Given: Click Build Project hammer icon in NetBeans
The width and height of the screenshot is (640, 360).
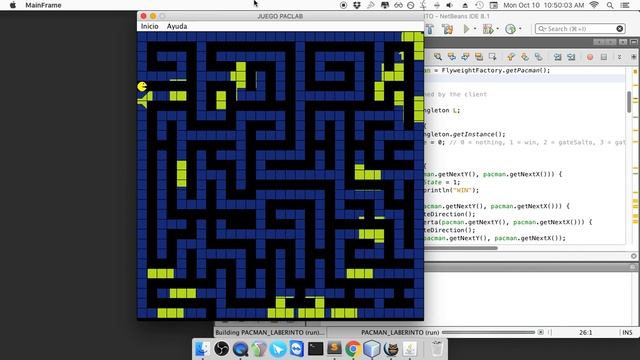Looking at the screenshot, I should (x=429, y=29).
